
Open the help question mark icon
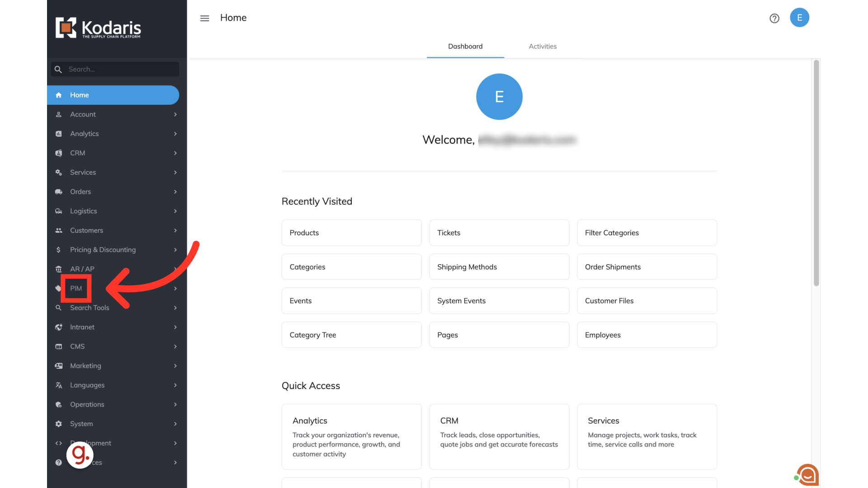tap(774, 18)
